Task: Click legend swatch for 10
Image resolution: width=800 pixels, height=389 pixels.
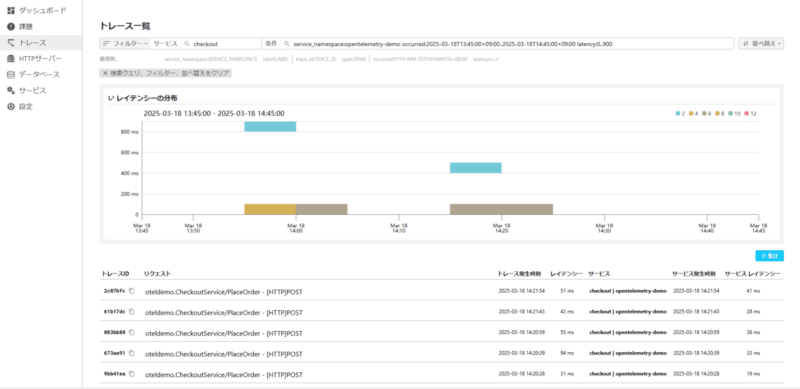Action: [x=731, y=113]
